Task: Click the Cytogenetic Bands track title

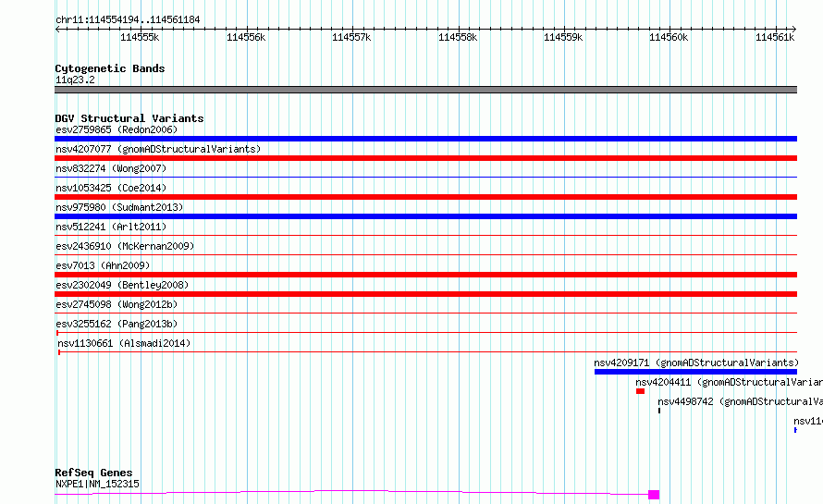Action: 110,68
